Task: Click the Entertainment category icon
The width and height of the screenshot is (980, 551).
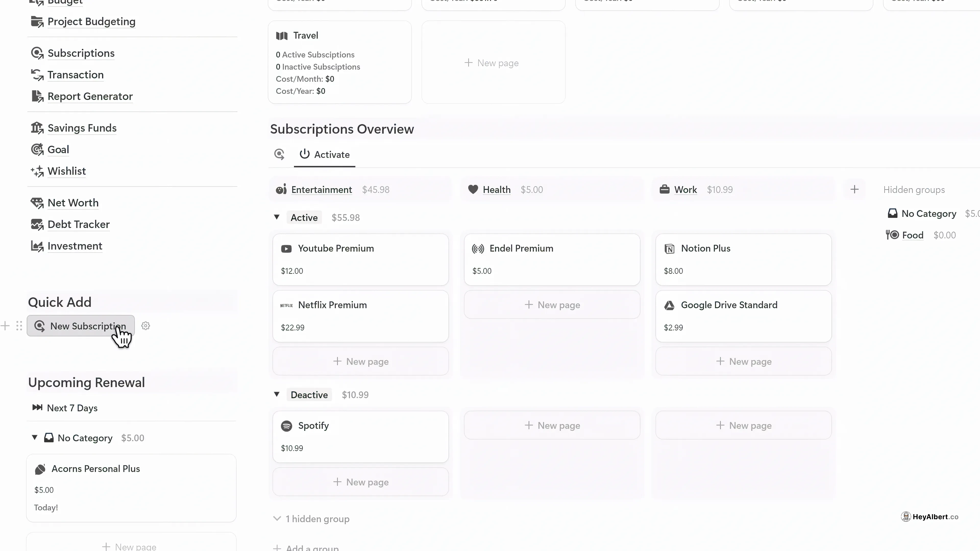Action: (281, 189)
